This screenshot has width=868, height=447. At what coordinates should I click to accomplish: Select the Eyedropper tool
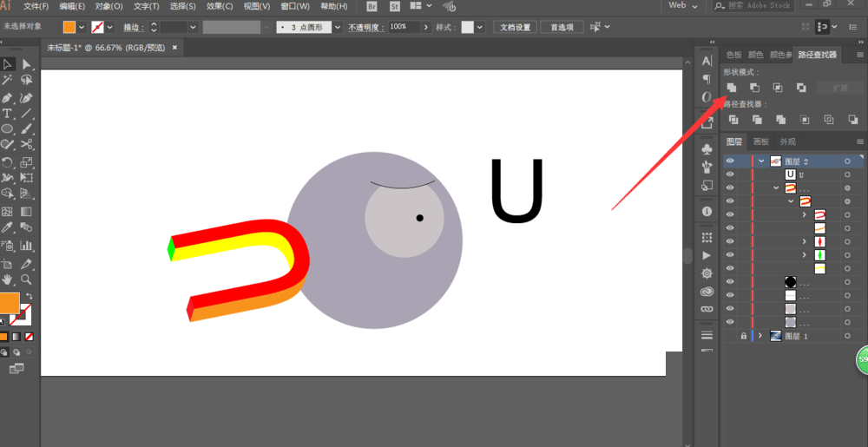click(7, 227)
